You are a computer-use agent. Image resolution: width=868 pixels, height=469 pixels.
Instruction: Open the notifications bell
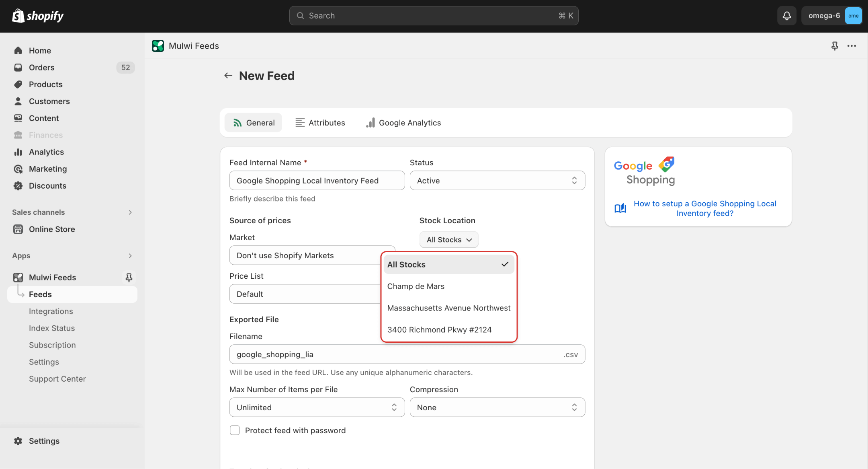786,16
